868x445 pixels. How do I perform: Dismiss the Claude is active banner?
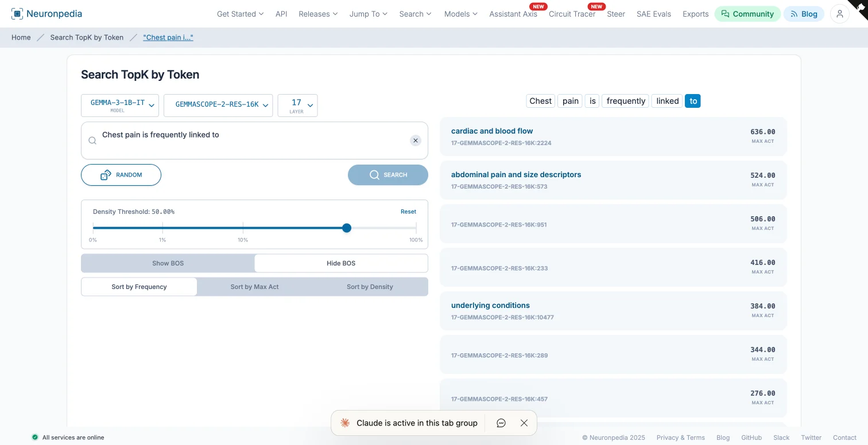pos(524,423)
